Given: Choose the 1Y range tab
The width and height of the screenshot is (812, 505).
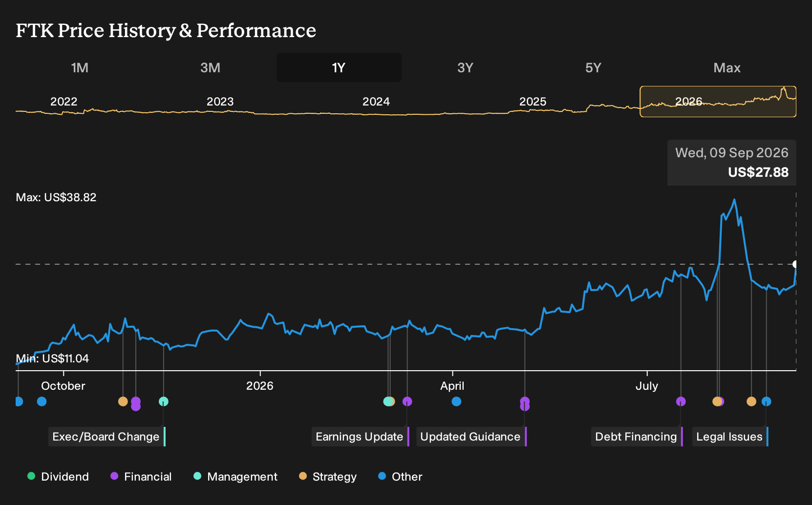Looking at the screenshot, I should (339, 67).
